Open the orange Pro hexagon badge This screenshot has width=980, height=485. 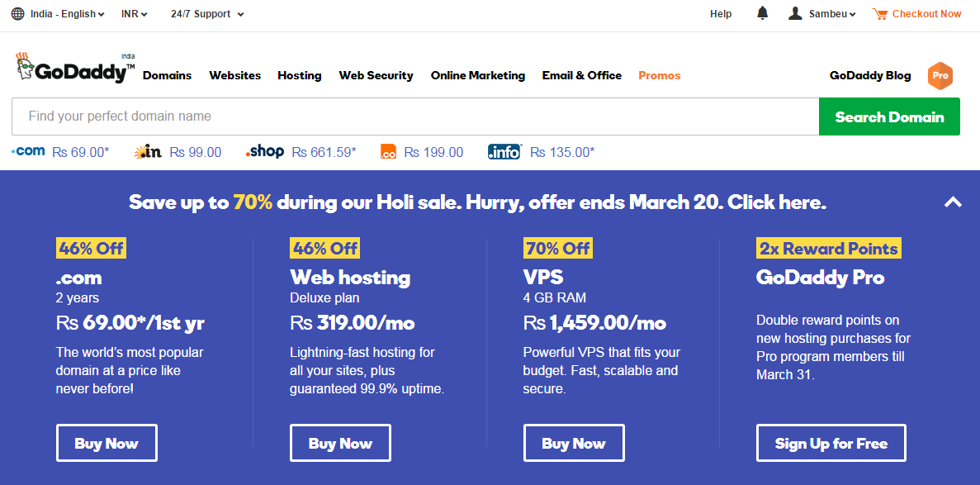[940, 76]
